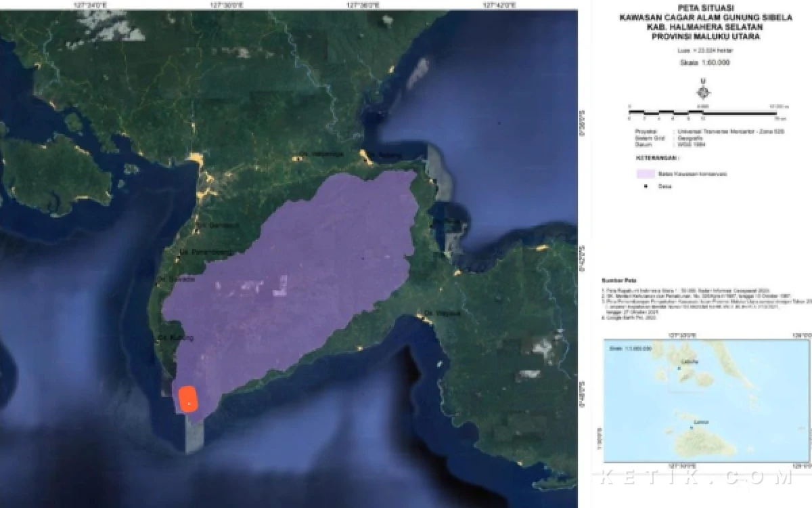Click the inset locator map thumbnail
Viewport: 812px width, 508px height.
pyautogui.click(x=707, y=401)
